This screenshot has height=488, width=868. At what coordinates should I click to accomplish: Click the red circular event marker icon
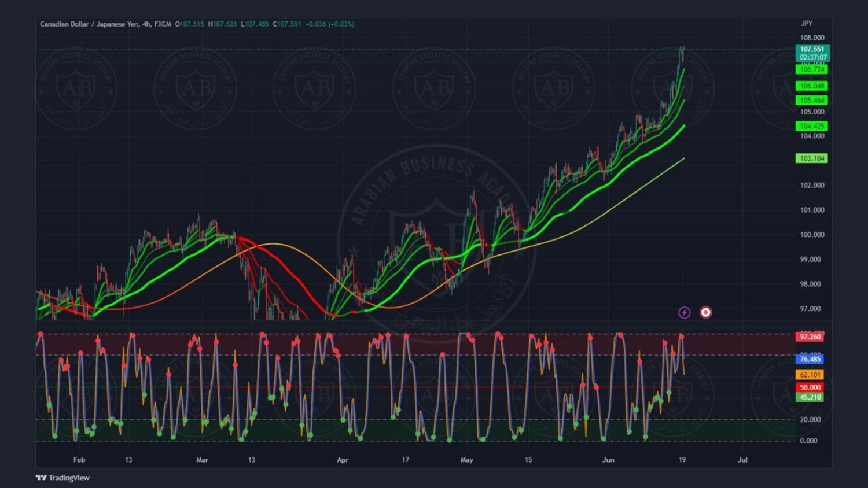705,312
